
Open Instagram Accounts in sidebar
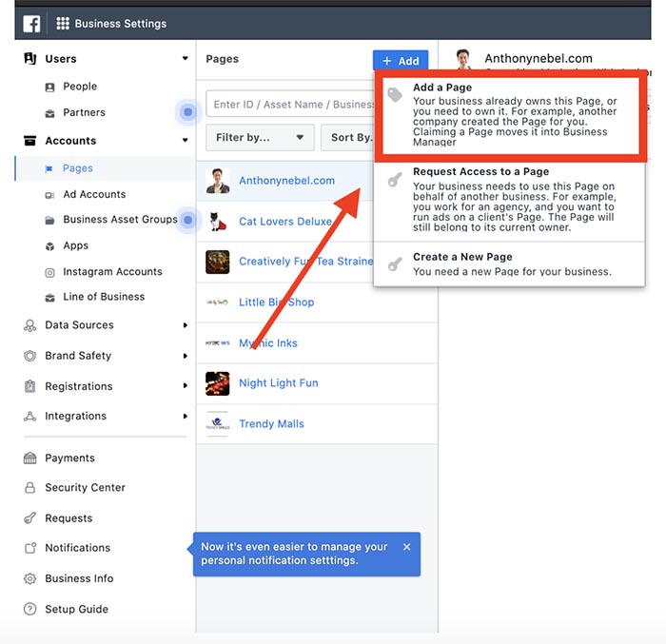pos(112,272)
